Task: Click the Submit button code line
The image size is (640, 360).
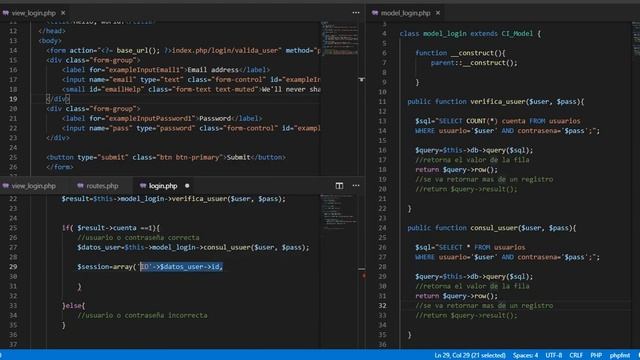Action: [166, 158]
